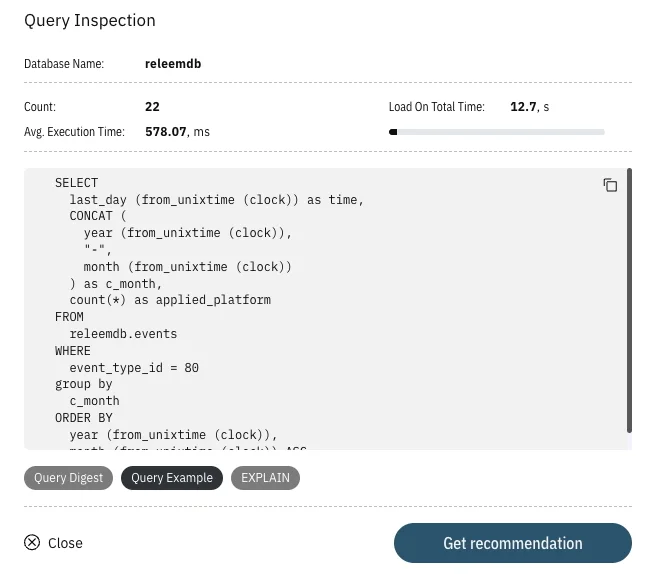Click the c_month line under group by
Viewport: 652px width, 574px height.
(x=94, y=401)
